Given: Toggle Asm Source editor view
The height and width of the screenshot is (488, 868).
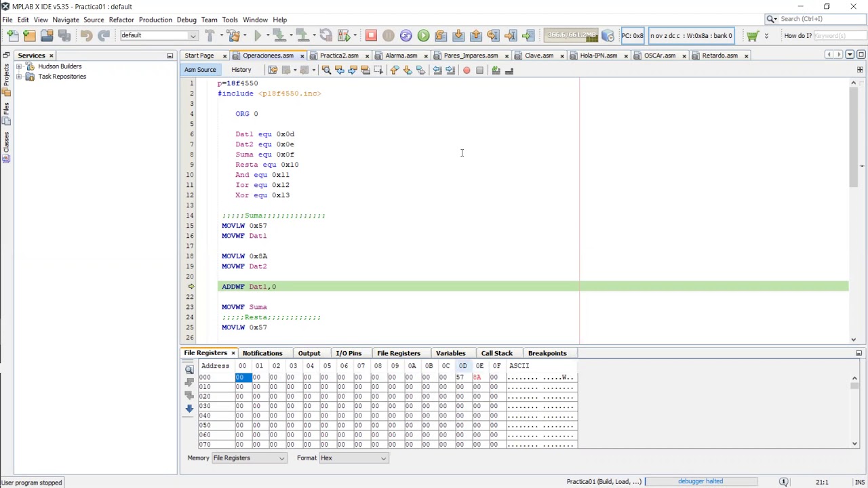Looking at the screenshot, I should click(200, 70).
